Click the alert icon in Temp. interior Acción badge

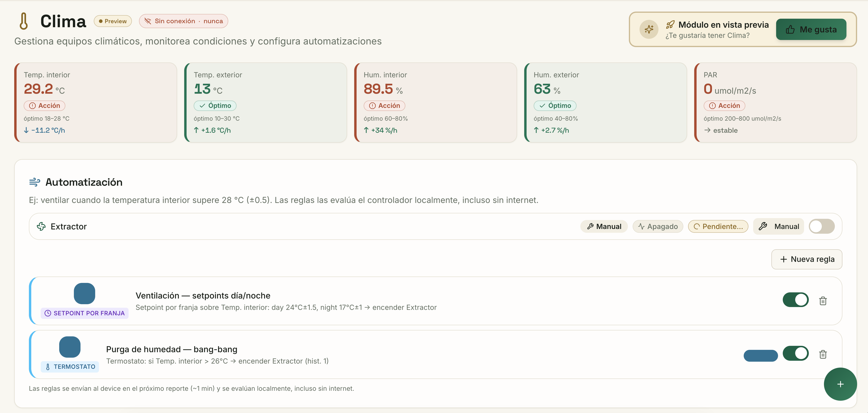point(32,106)
